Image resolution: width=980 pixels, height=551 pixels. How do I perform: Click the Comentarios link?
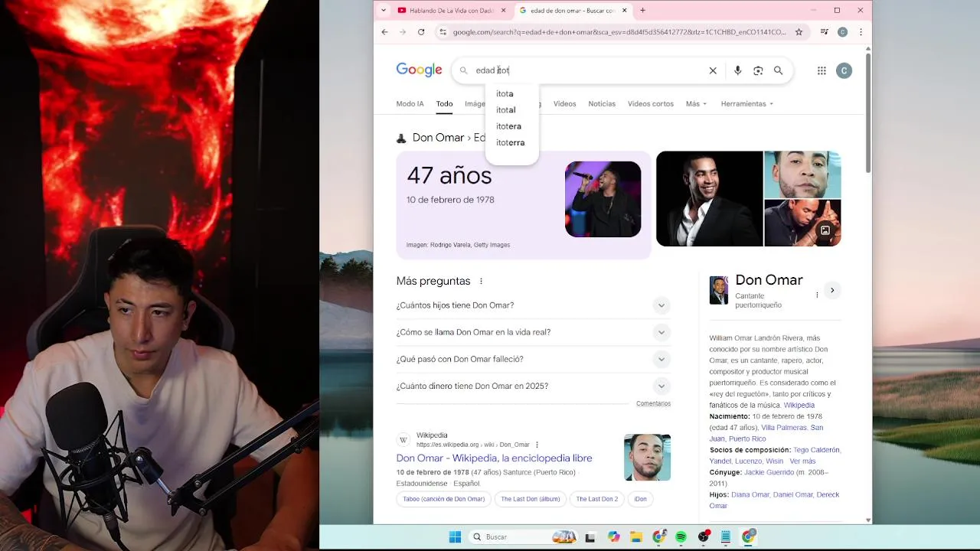click(x=653, y=403)
